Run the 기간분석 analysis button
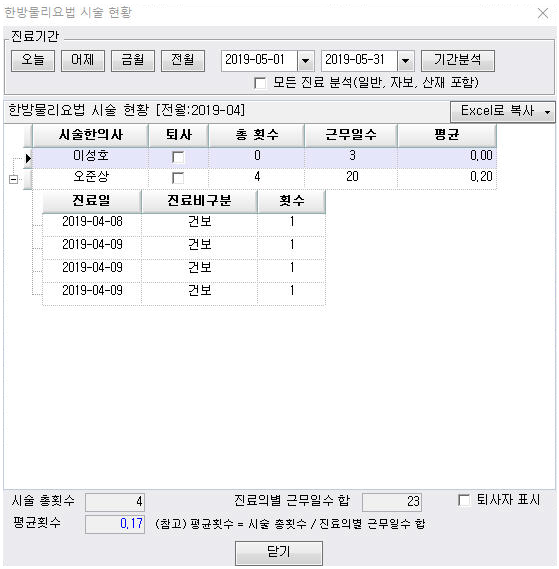 458,61
